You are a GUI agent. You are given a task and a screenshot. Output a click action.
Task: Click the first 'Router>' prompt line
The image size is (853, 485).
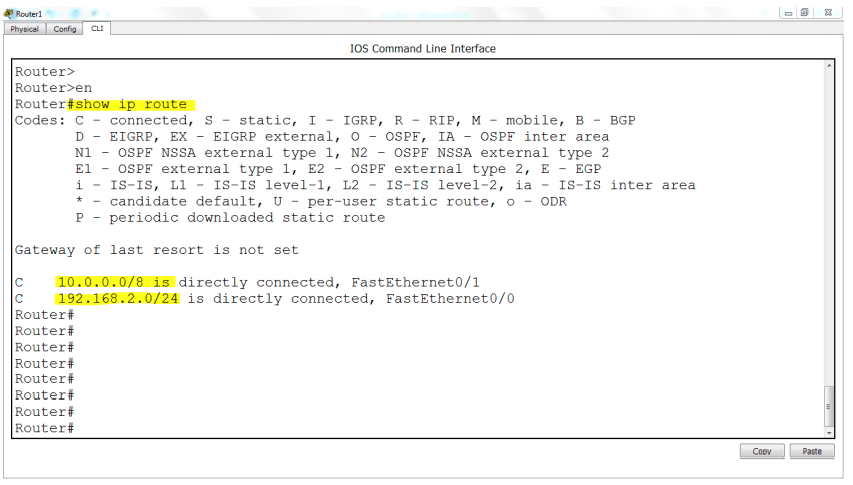tap(45, 72)
